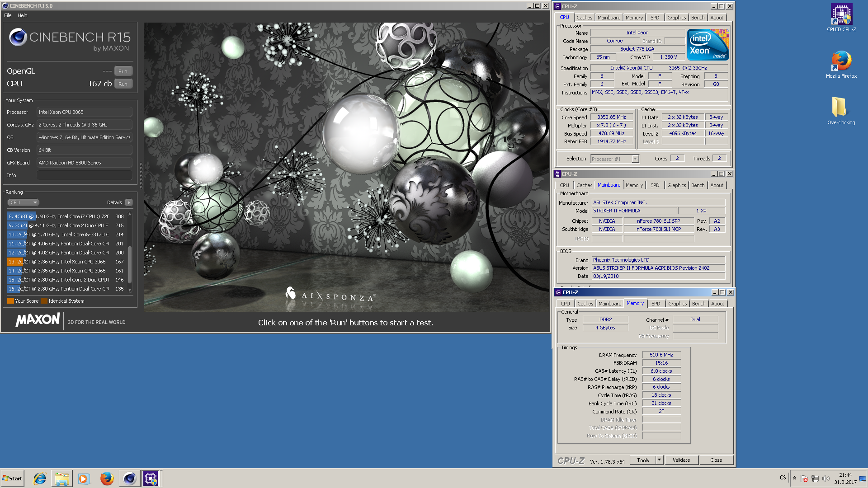Click the top CPU-Z window title icon
The width and height of the screenshot is (868, 488).
[x=558, y=6]
